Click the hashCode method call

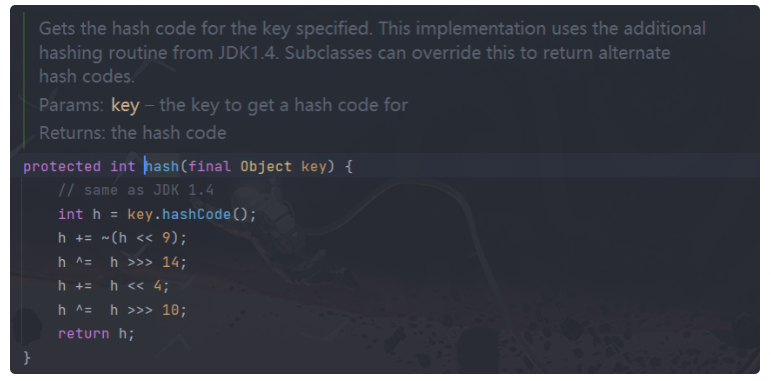[196, 214]
